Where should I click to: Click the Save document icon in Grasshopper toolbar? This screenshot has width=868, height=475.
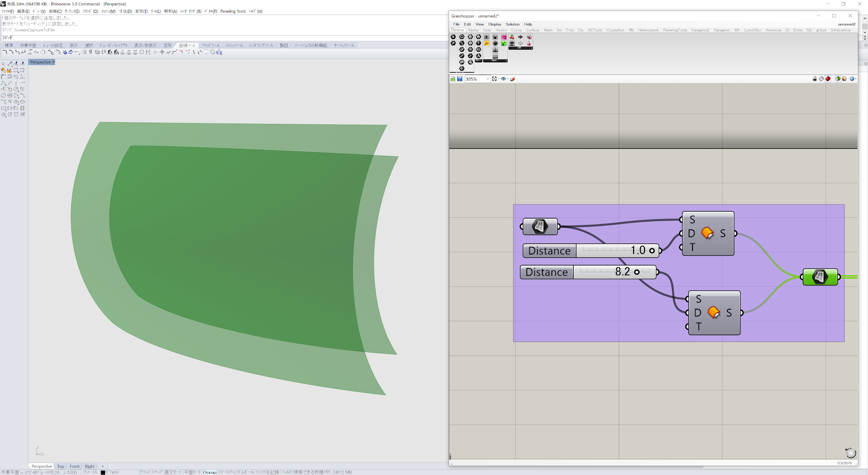[459, 79]
